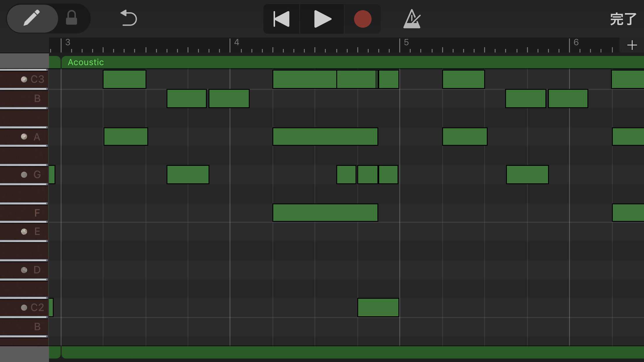Play the upper B fret below C3
Screen dimensions: 644x362
click(24, 99)
